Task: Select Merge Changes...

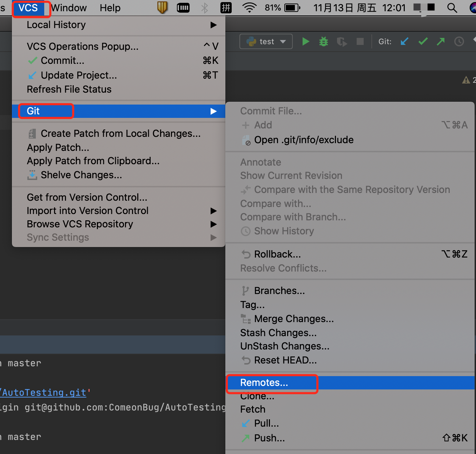Action: point(350,319)
